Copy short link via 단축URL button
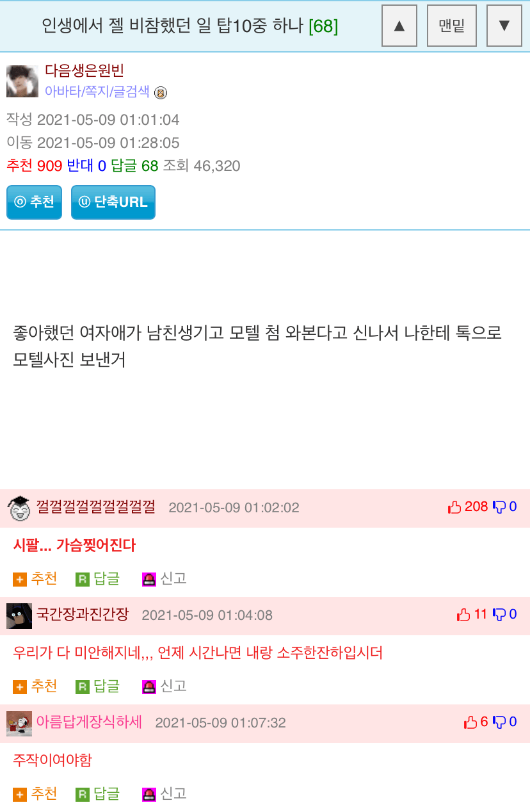 click(x=113, y=202)
